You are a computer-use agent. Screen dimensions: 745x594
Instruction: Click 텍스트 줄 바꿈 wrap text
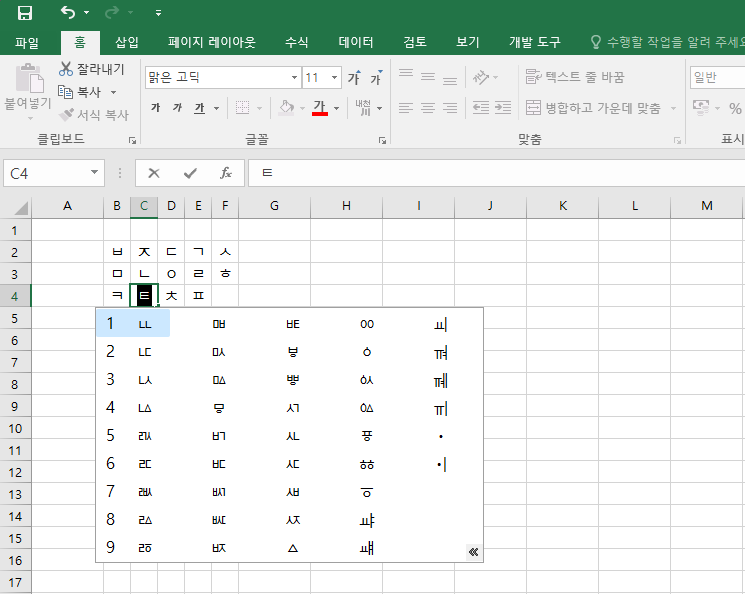(574, 77)
